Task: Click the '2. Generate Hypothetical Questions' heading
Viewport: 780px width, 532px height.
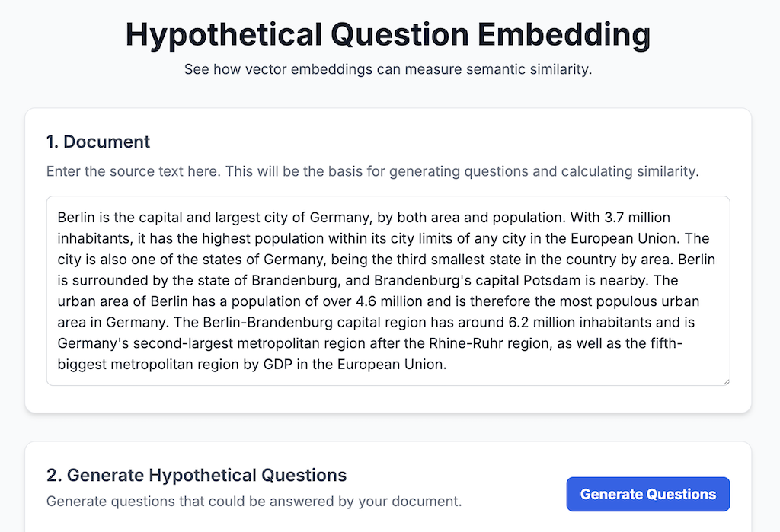Action: coord(197,476)
